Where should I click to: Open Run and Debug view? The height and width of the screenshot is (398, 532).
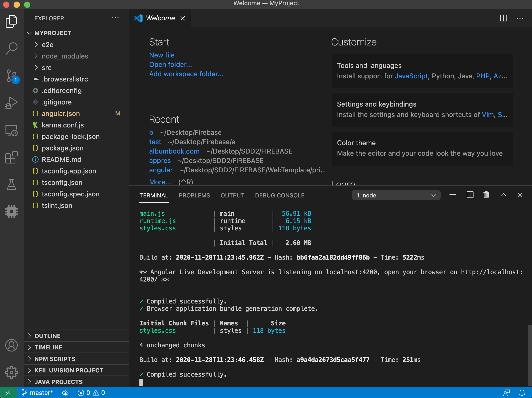click(x=11, y=103)
